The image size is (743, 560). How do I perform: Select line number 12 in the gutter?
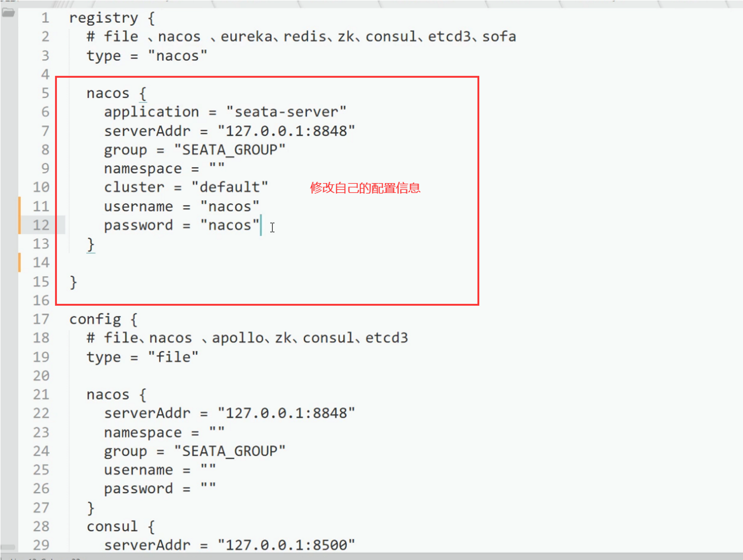(41, 225)
